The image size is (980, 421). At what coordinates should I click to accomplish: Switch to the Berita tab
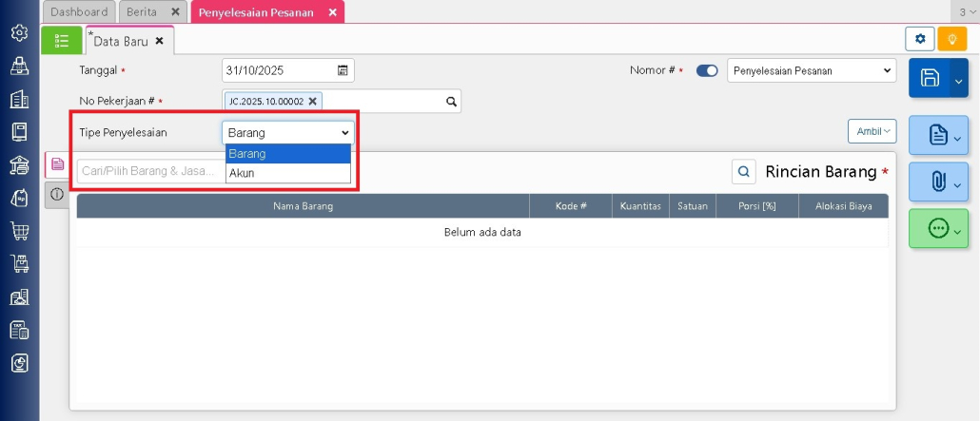142,12
